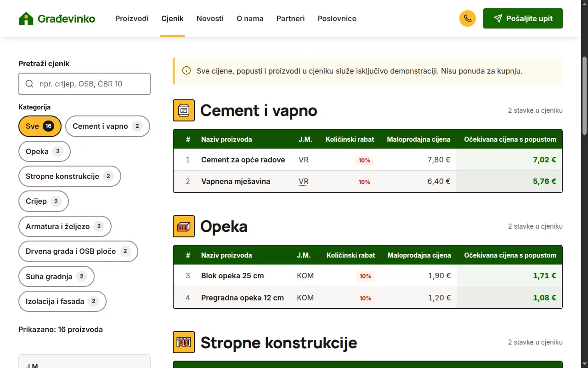The height and width of the screenshot is (368, 588).
Task: Click the brick Opeka section icon
Action: tap(184, 226)
